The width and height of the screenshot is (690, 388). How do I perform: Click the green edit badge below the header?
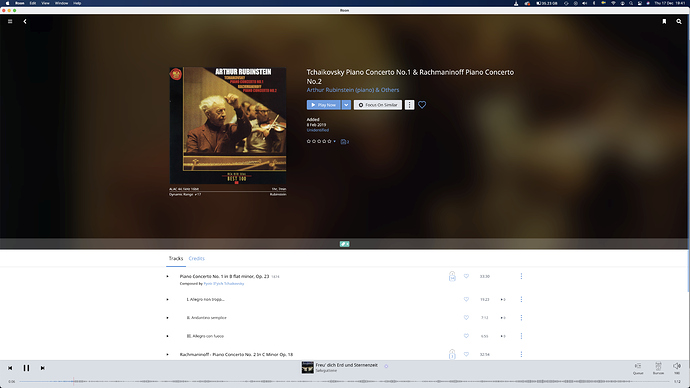point(345,244)
